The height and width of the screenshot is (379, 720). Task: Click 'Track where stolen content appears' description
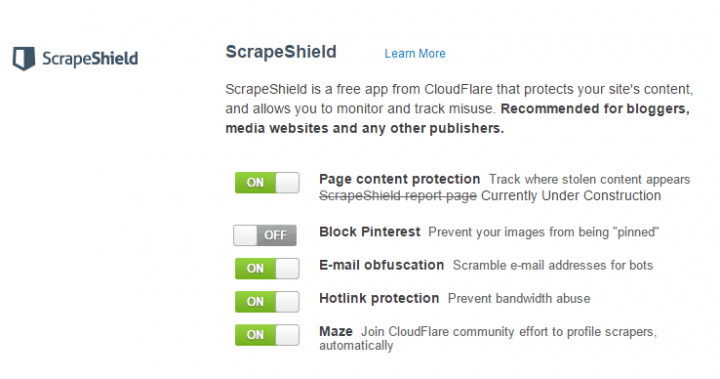[x=589, y=179]
